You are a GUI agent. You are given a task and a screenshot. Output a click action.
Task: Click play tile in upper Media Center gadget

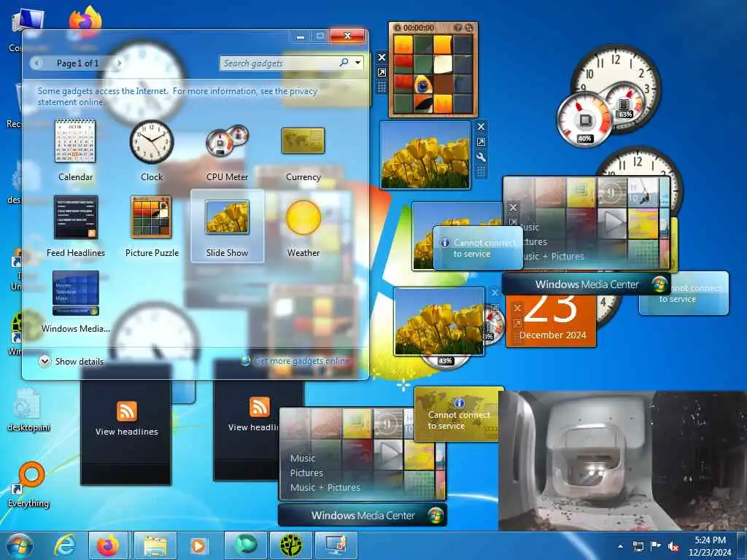click(612, 222)
